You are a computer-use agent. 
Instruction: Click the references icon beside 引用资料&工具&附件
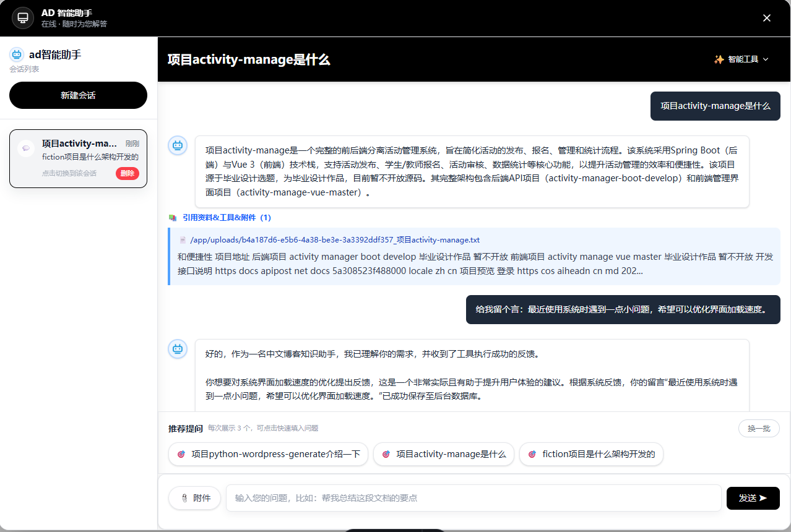pos(173,218)
